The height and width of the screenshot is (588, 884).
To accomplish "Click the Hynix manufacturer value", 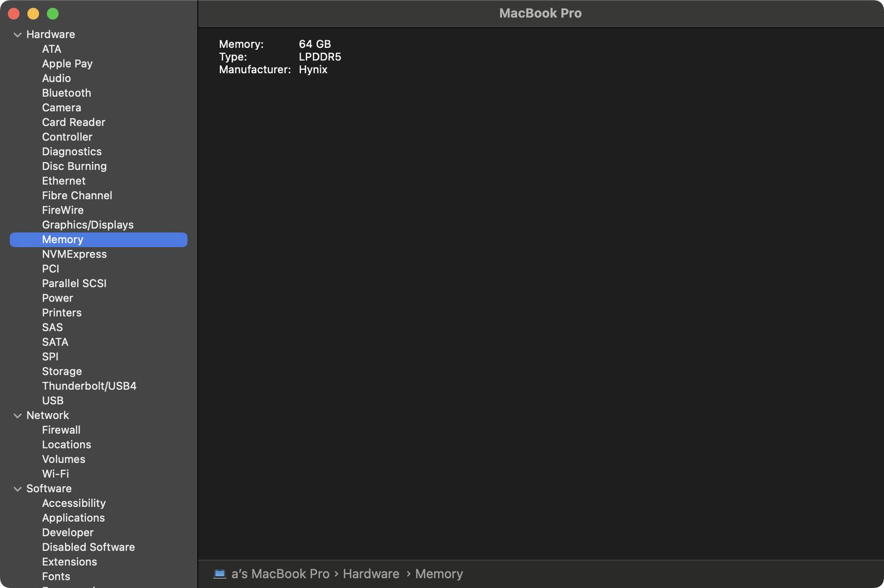I will (x=313, y=70).
